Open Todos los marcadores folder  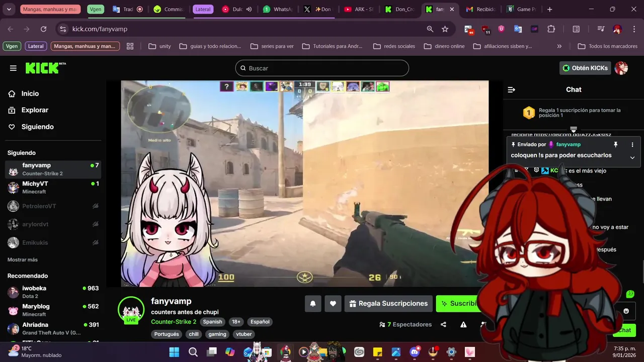[x=607, y=46]
